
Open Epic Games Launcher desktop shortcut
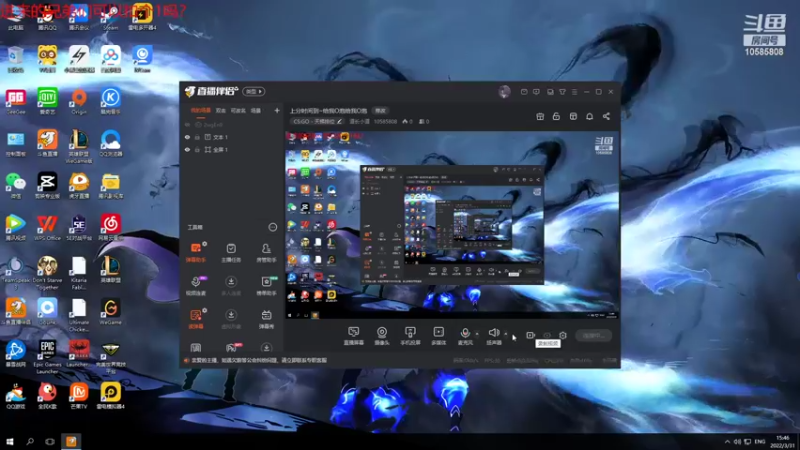click(x=47, y=356)
